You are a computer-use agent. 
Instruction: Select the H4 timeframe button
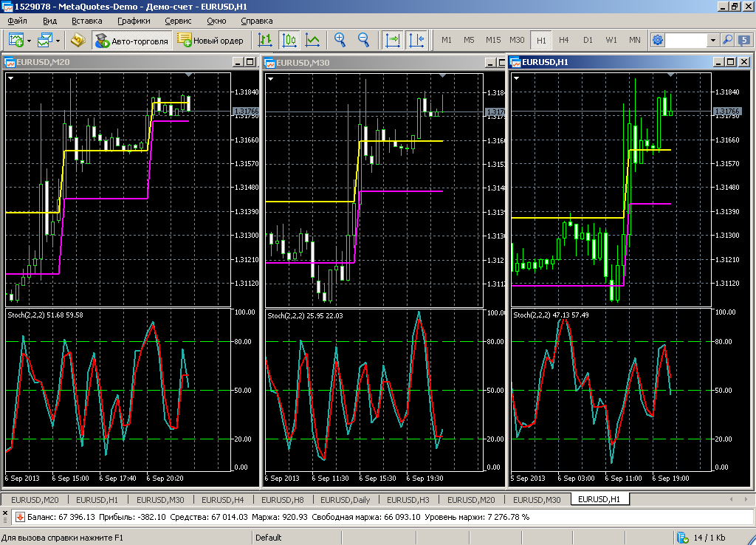pos(564,40)
